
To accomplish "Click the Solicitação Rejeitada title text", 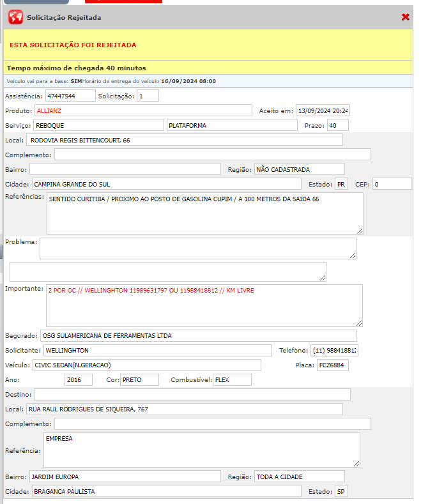I will (x=64, y=18).
